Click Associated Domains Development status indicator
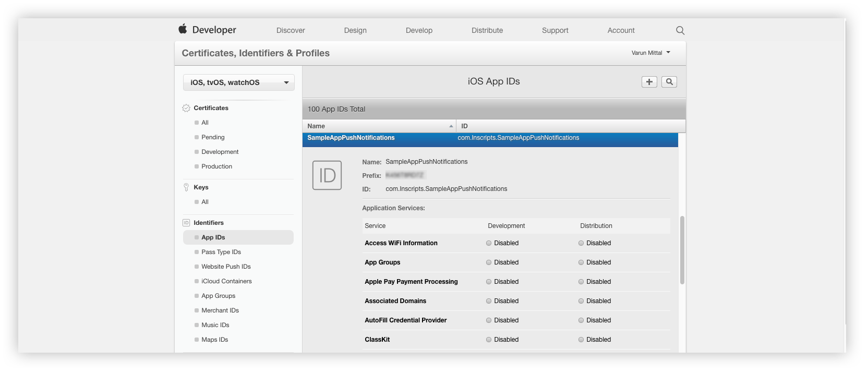868x373 pixels. tap(489, 301)
